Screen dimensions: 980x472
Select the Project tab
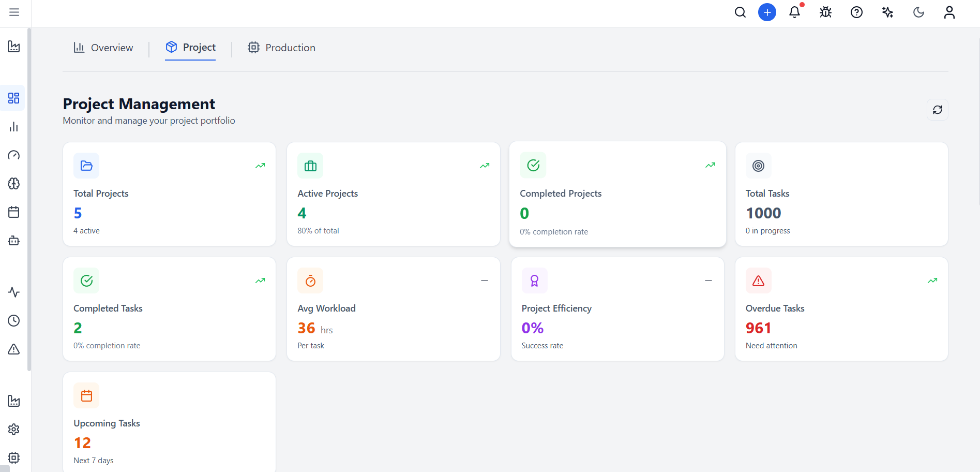click(x=190, y=48)
